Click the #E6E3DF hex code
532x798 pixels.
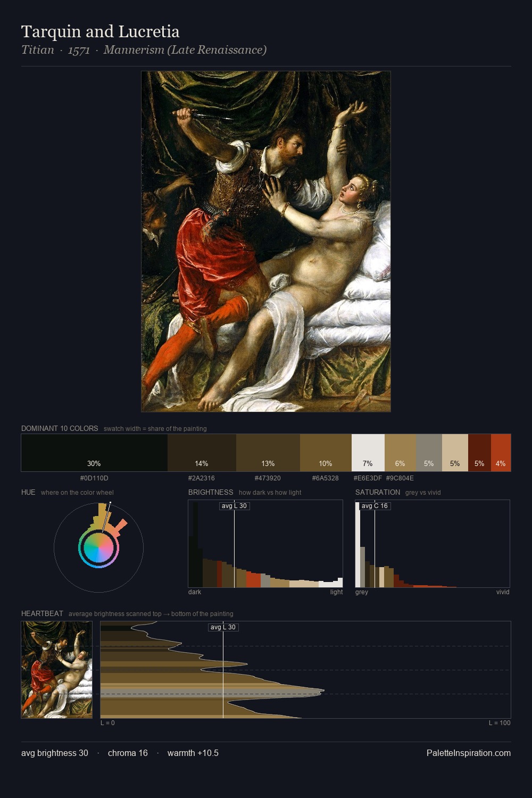coord(368,478)
